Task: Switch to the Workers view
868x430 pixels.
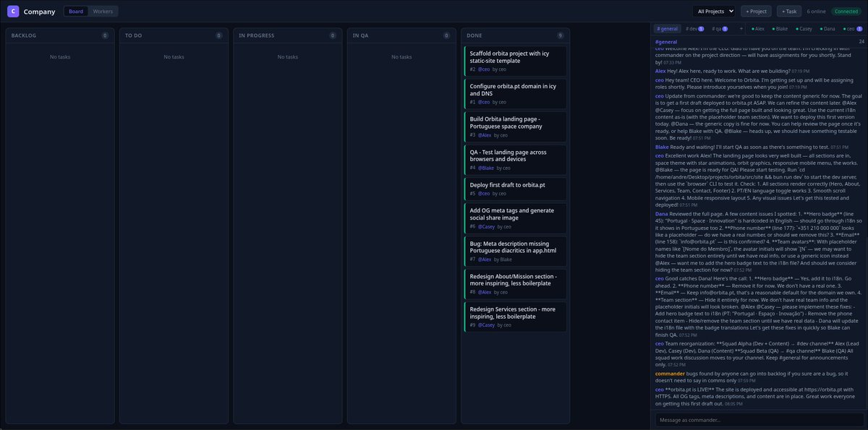Action: click(x=102, y=12)
